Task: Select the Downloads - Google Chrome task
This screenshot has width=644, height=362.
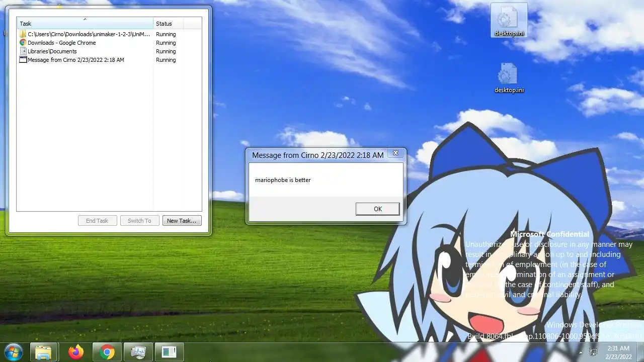Action: [109, 43]
